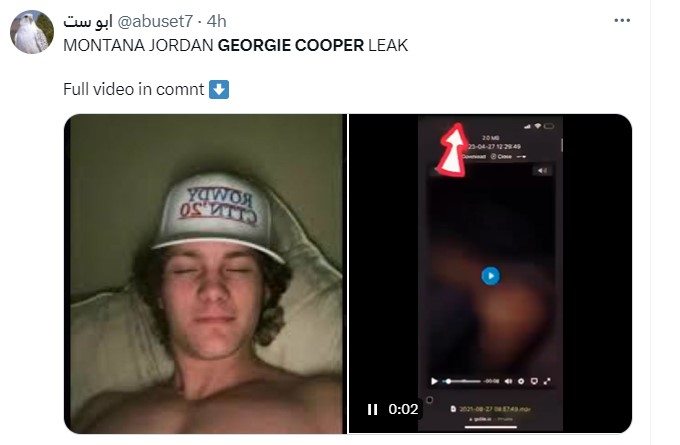
Task: Click the blue down-arrow emoji in tweet
Action: (x=219, y=89)
